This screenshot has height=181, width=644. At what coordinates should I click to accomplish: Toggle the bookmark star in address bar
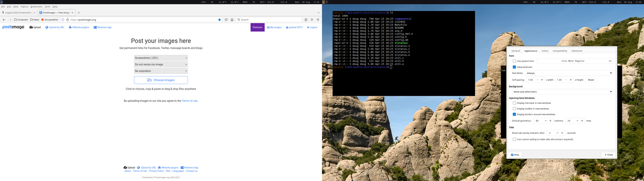click(x=219, y=20)
